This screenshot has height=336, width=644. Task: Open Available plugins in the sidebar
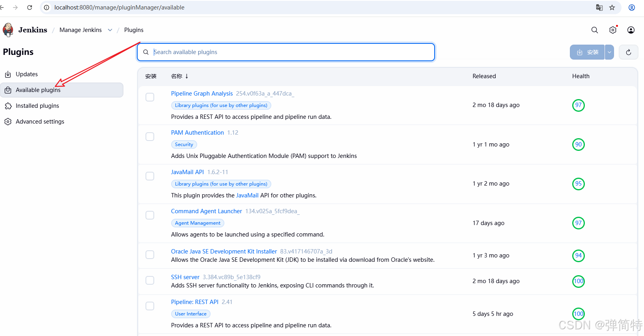62,90
